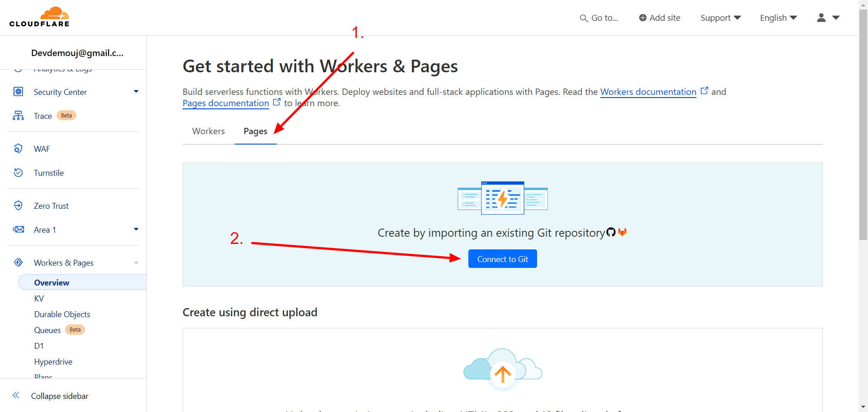Click the Go to... search field
Image resolution: width=868 pixels, height=412 pixels.
point(599,18)
